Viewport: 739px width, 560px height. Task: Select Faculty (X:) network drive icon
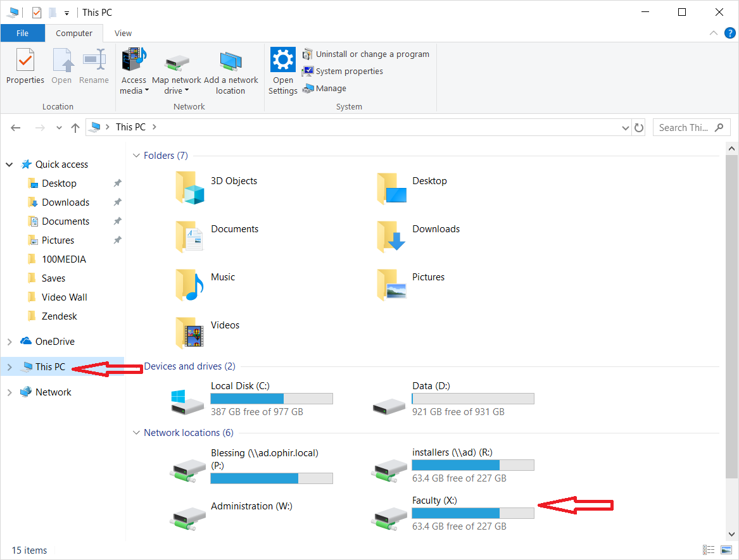(x=389, y=519)
